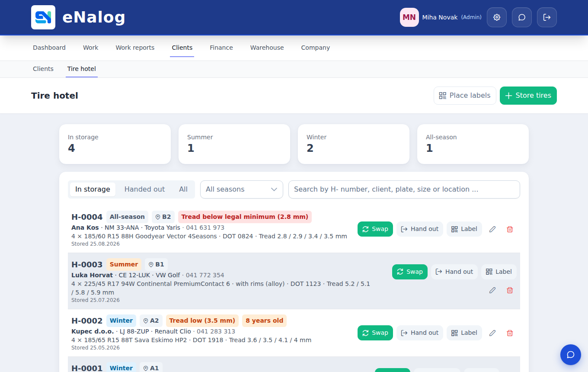The width and height of the screenshot is (588, 372).
Task: Click the Tread below legal minimum badge
Action: [x=245, y=217]
